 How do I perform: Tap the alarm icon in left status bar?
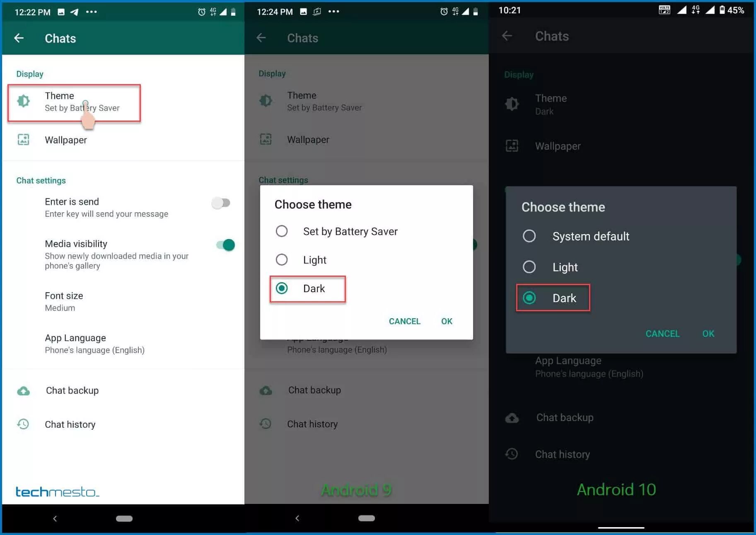pyautogui.click(x=202, y=12)
